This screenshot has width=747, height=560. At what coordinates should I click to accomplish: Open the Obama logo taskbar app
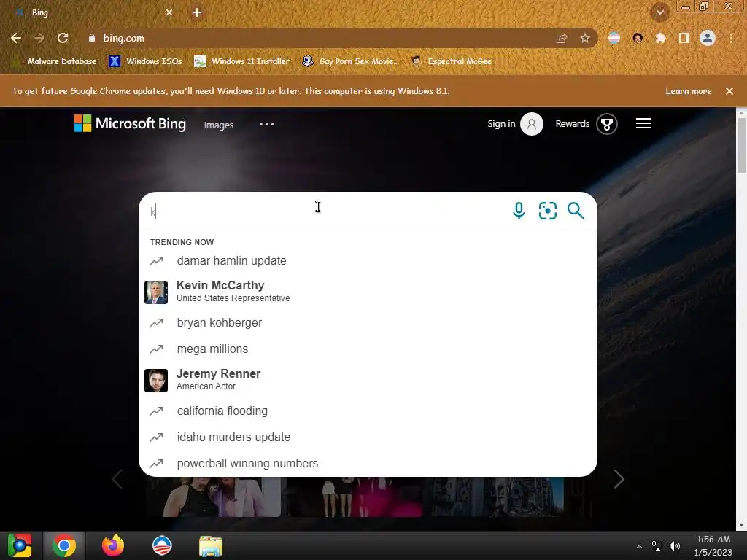click(161, 545)
